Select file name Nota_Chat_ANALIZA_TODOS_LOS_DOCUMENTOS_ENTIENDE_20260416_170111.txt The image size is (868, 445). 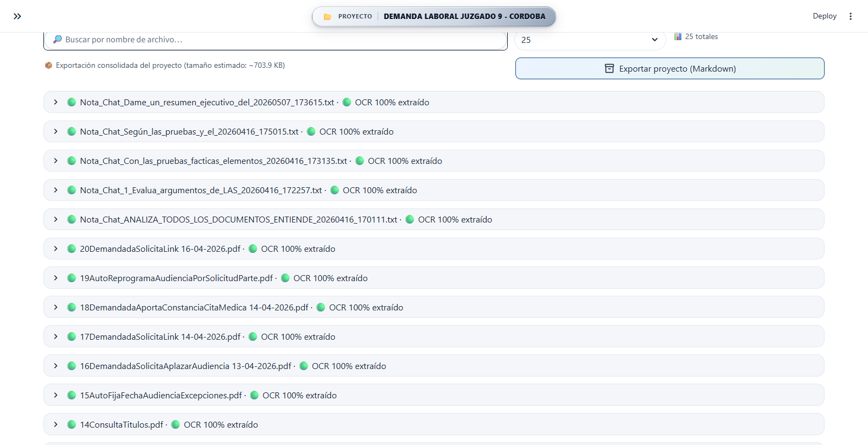pyautogui.click(x=239, y=219)
